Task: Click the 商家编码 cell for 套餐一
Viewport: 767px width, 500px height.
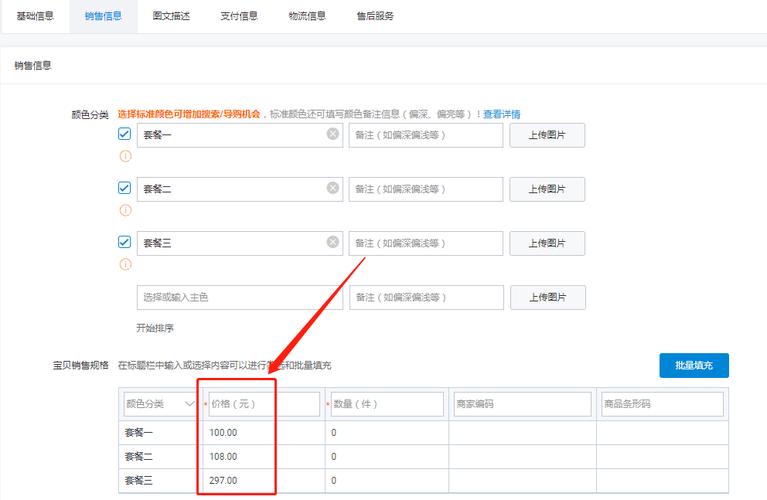Action: 522,432
